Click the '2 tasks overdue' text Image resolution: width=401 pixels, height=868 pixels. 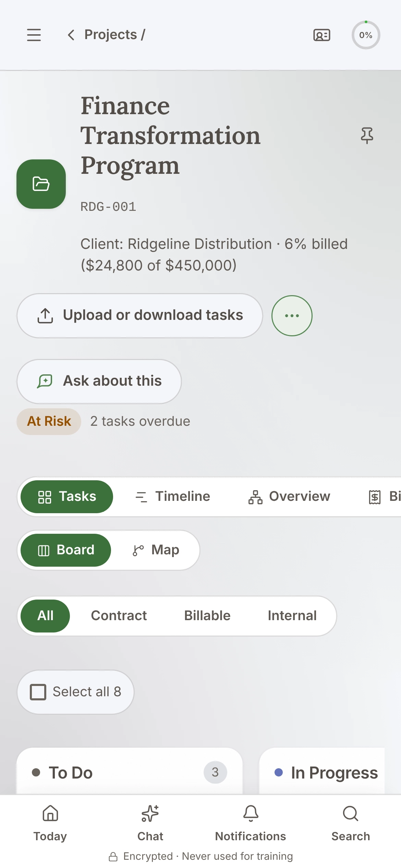click(x=140, y=422)
